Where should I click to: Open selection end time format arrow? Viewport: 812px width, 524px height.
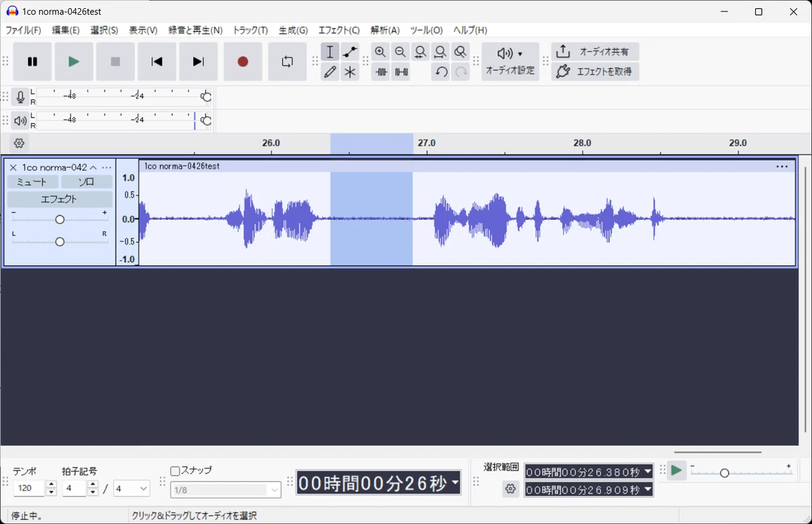(x=648, y=489)
